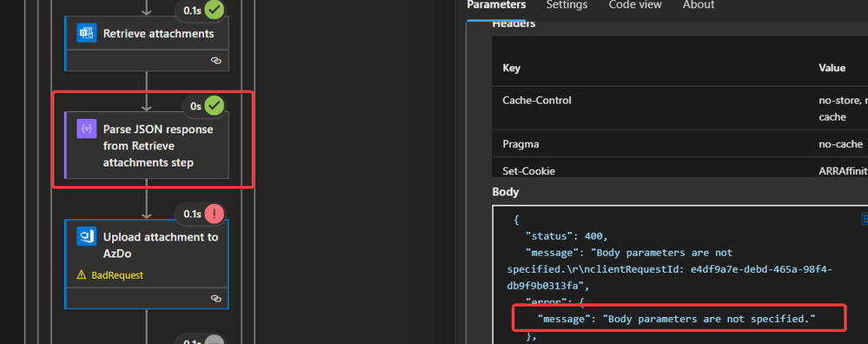This screenshot has height=344, width=868.
Task: Click the connection link icon under Retrieve attachments
Action: pyautogui.click(x=216, y=60)
